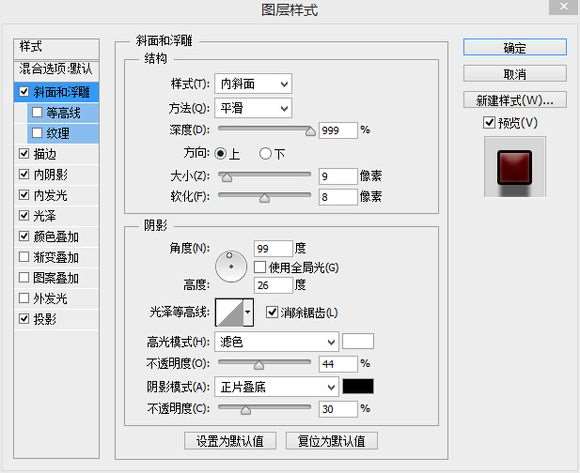
Task: Open 高光模式(H) dropdown showing 滤色
Action: [x=276, y=342]
